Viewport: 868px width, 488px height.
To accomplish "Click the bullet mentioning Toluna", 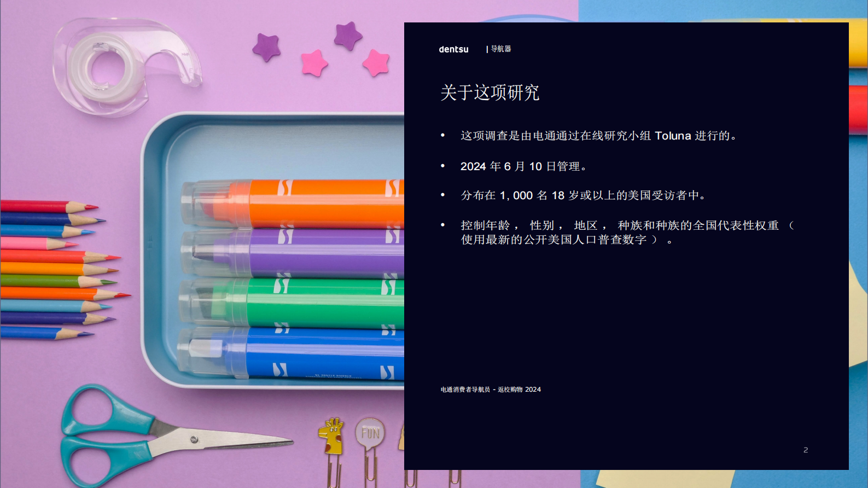I will pyautogui.click(x=598, y=136).
